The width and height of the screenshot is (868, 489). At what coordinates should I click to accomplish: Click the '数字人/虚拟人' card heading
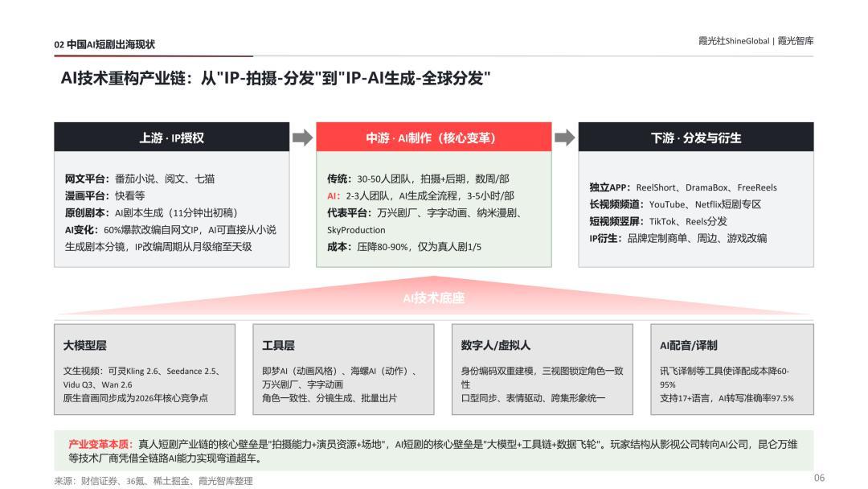coord(495,345)
